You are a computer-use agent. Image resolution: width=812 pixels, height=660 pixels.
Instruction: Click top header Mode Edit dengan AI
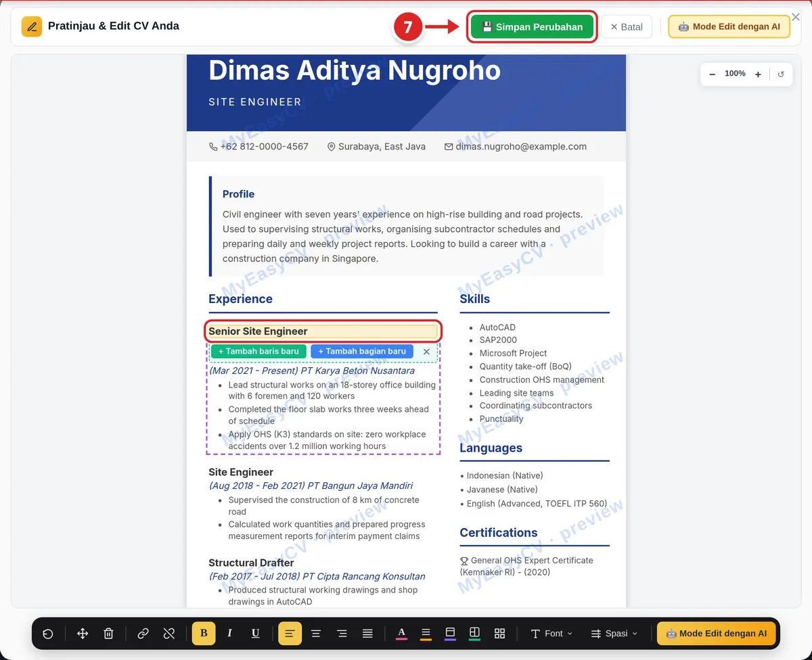click(x=729, y=27)
